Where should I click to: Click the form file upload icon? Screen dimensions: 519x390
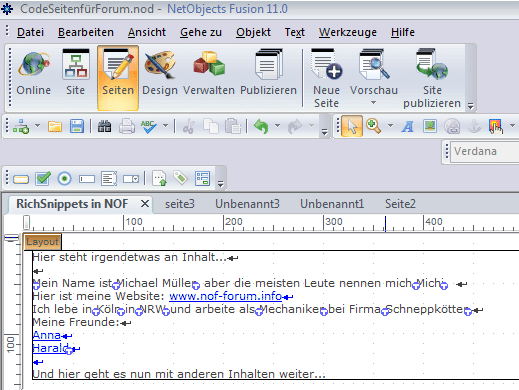(x=160, y=178)
